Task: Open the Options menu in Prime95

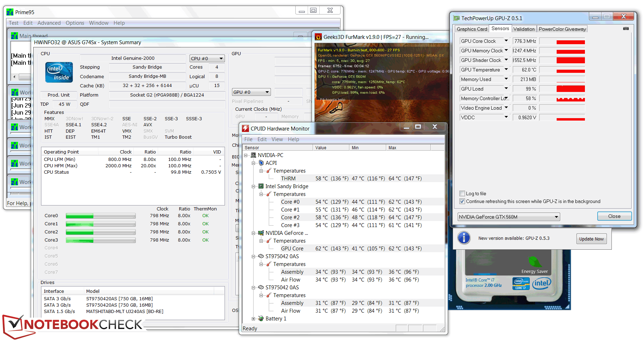Action: tap(75, 23)
